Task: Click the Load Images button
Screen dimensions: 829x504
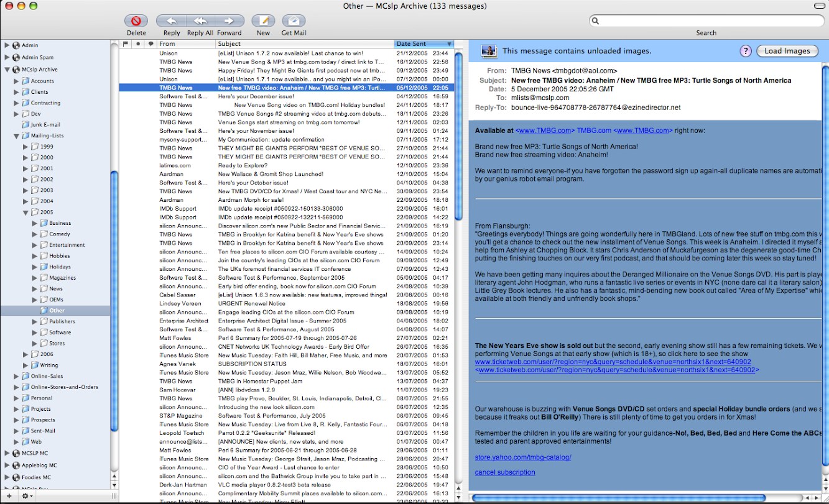Action: [787, 51]
